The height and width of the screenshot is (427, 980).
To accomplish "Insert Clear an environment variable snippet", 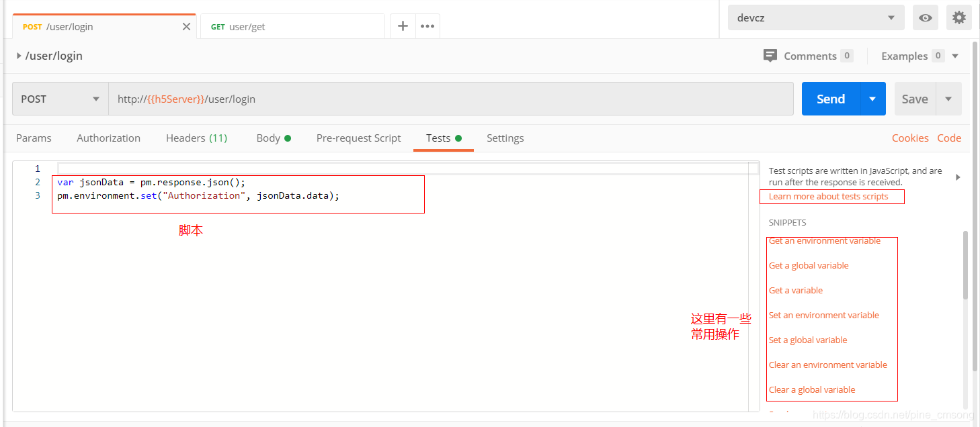I will click(x=828, y=365).
